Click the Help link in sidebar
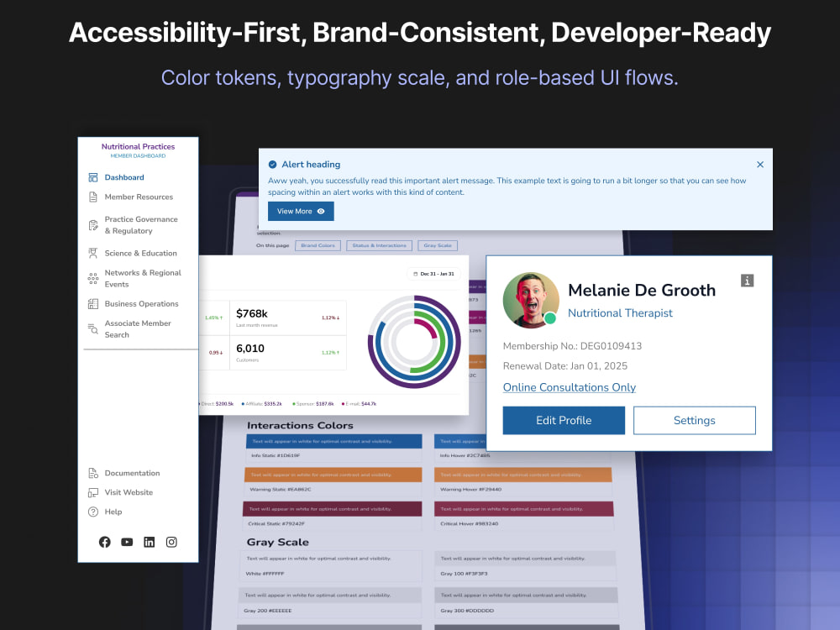Viewport: 840px width, 630px height. [113, 512]
